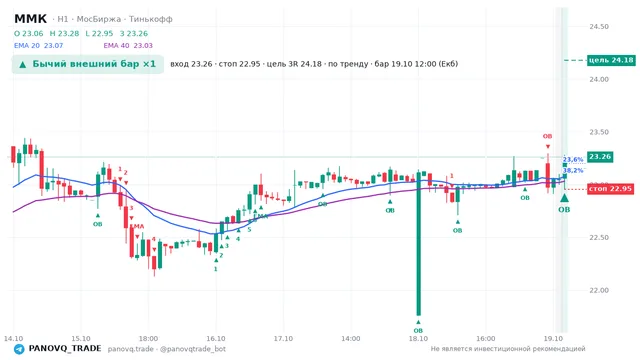Click the 16.10 date label on time axis
Viewport: 640px width, 360px height.
click(216, 338)
